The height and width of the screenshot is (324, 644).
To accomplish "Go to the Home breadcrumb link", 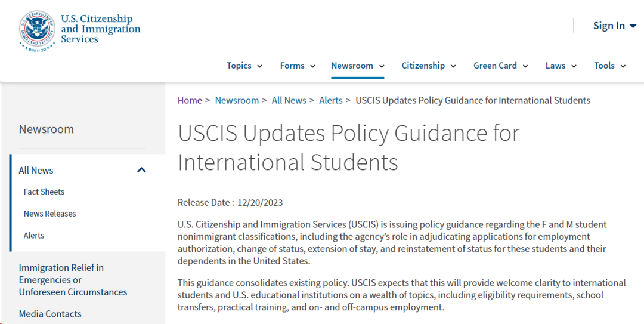I will click(x=190, y=100).
